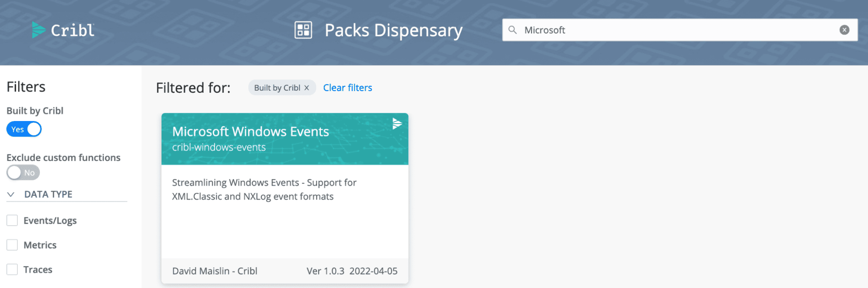Viewport: 868px width, 288px height.
Task: Click the Streamlining Windows Events description
Action: (264, 190)
